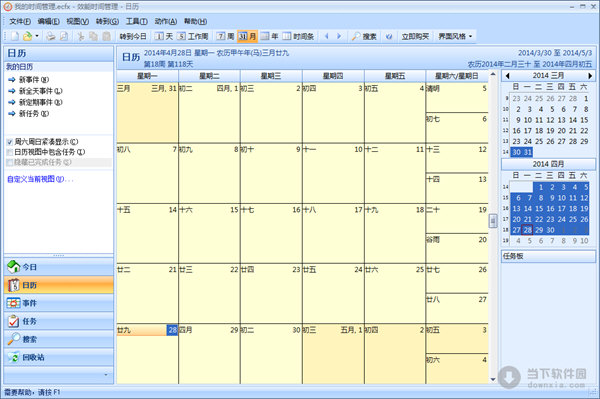Select the 日历 navigation pane

(59, 285)
